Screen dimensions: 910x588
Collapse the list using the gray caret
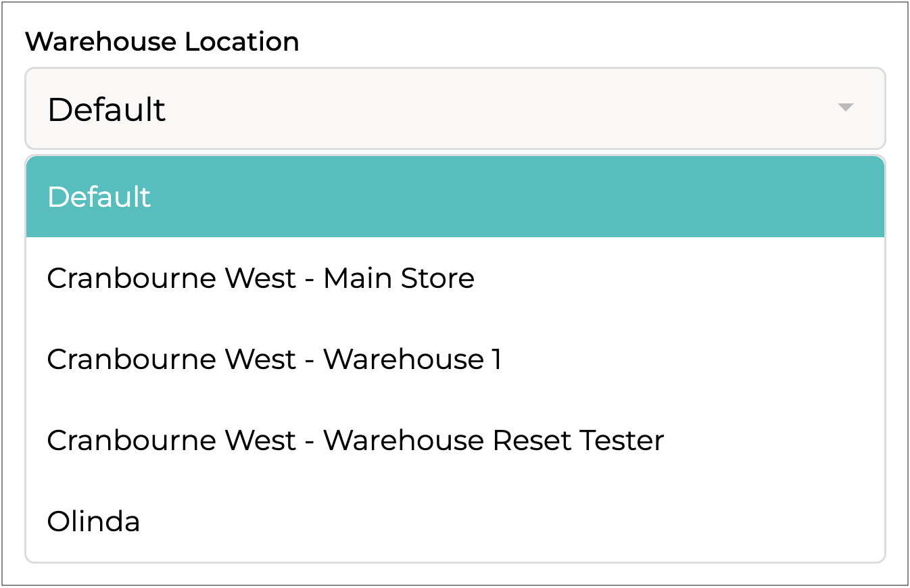845,107
